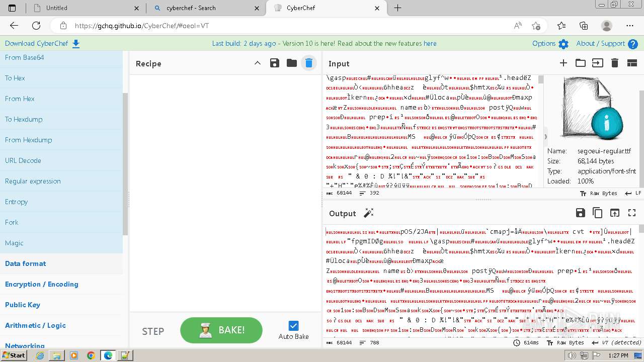644x362 pixels.
Task: Click the output 614ms bake time
Action: click(x=526, y=343)
